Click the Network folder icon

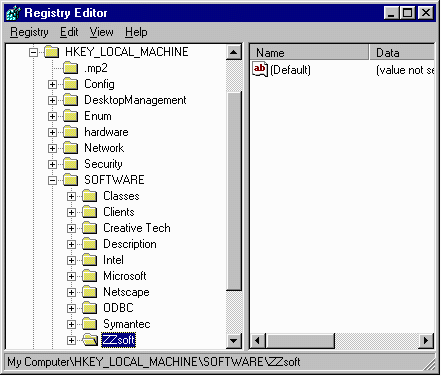click(71, 148)
